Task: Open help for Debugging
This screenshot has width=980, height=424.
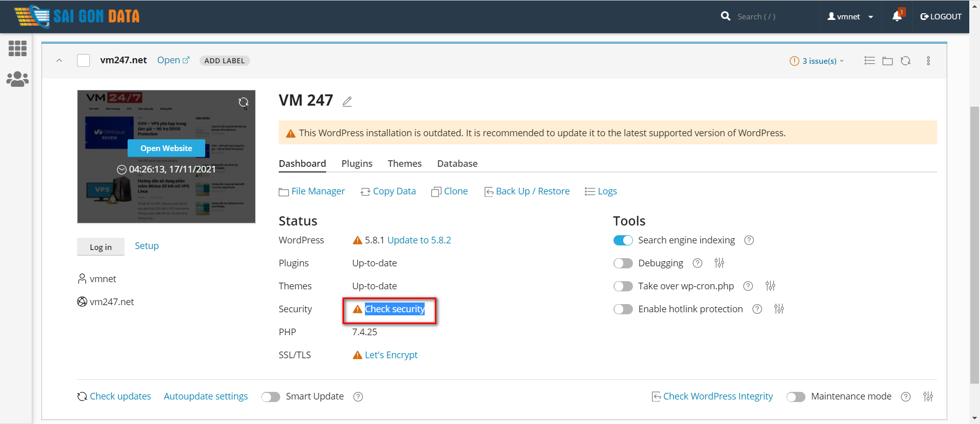Action: pos(697,263)
